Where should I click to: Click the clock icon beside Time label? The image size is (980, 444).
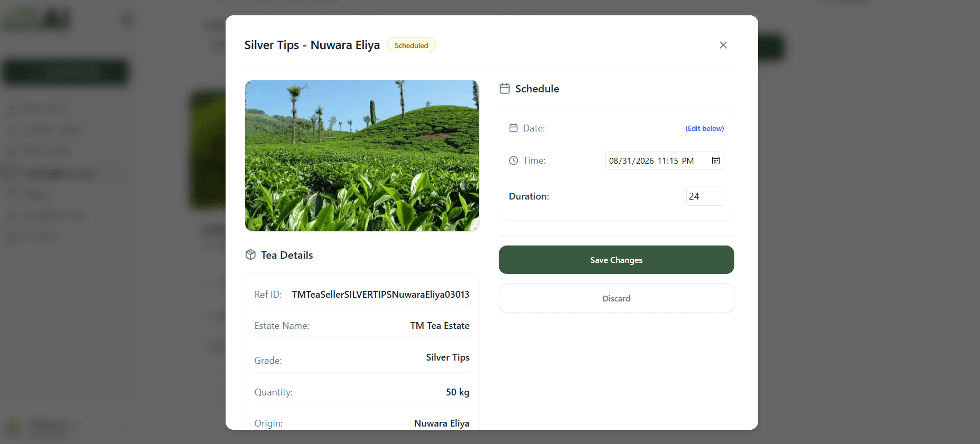click(x=514, y=160)
